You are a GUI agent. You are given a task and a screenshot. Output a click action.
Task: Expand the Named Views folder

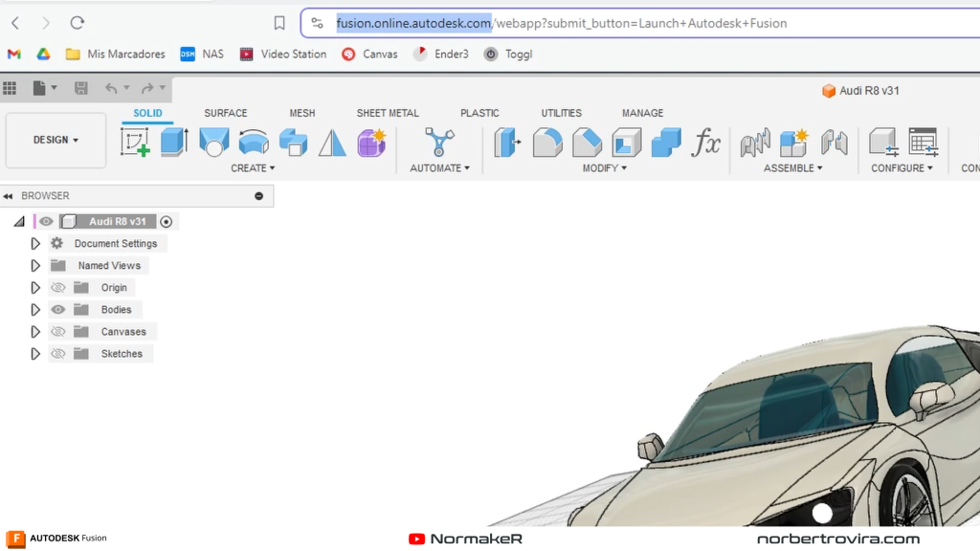[35, 266]
